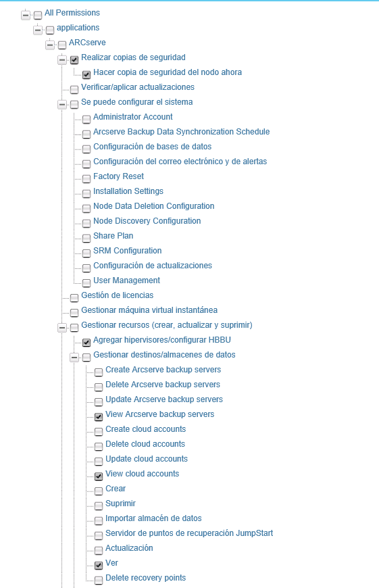Check the Verificar/aplicar actualizaciones checkbox

pos(74,90)
